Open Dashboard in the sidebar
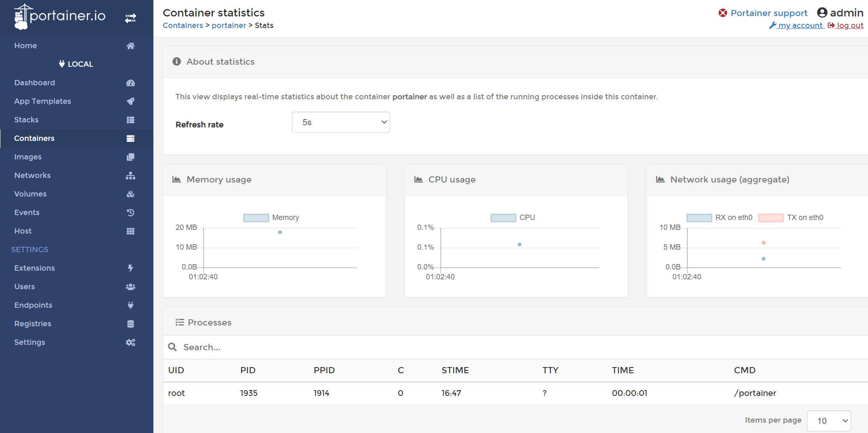This screenshot has width=868, height=433. point(35,83)
